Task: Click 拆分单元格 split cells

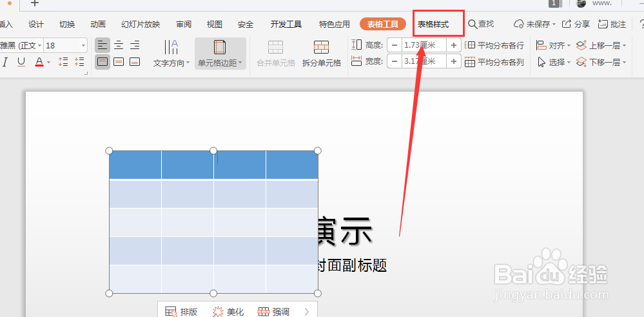Action: pyautogui.click(x=322, y=54)
